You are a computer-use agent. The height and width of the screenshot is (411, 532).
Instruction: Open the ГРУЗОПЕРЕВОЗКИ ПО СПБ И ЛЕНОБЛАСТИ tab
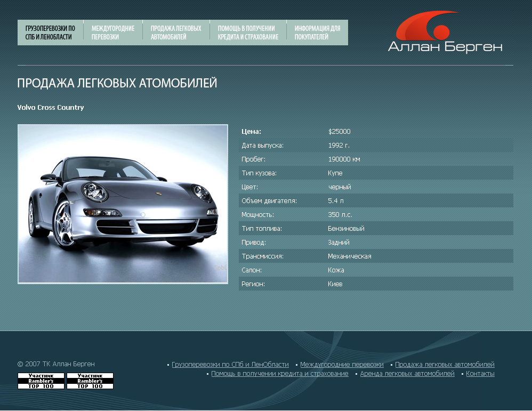point(51,33)
